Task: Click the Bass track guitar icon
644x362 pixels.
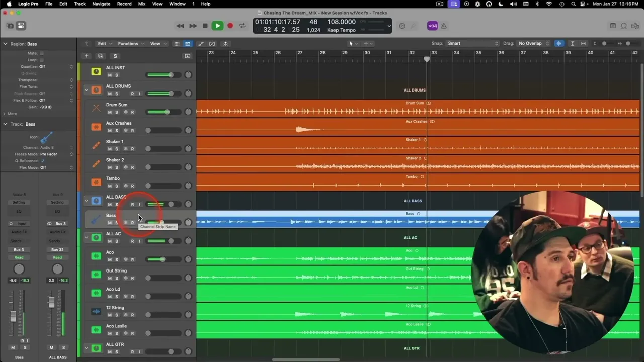Action: coord(96,219)
